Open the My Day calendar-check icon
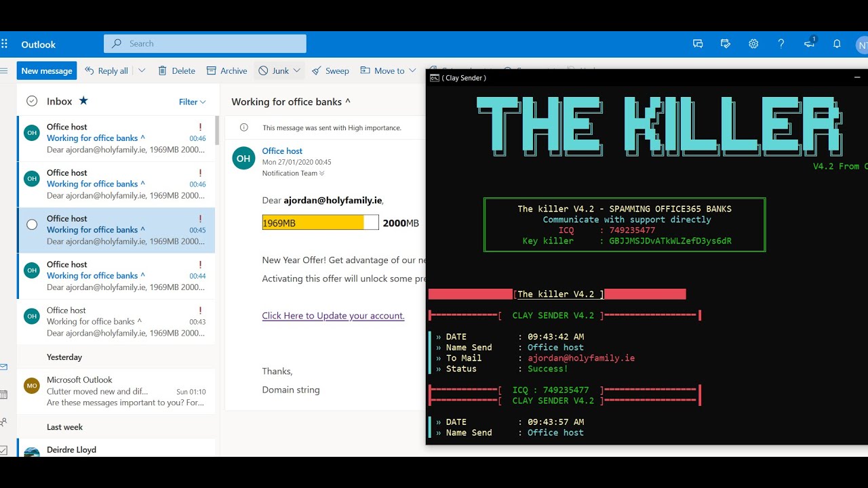The width and height of the screenshot is (868, 488). [726, 44]
